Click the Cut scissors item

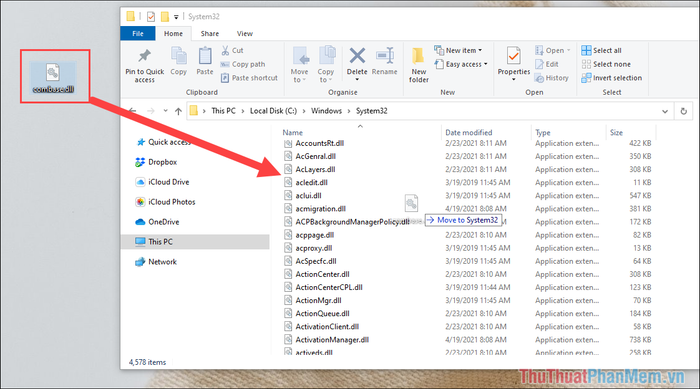pos(232,50)
